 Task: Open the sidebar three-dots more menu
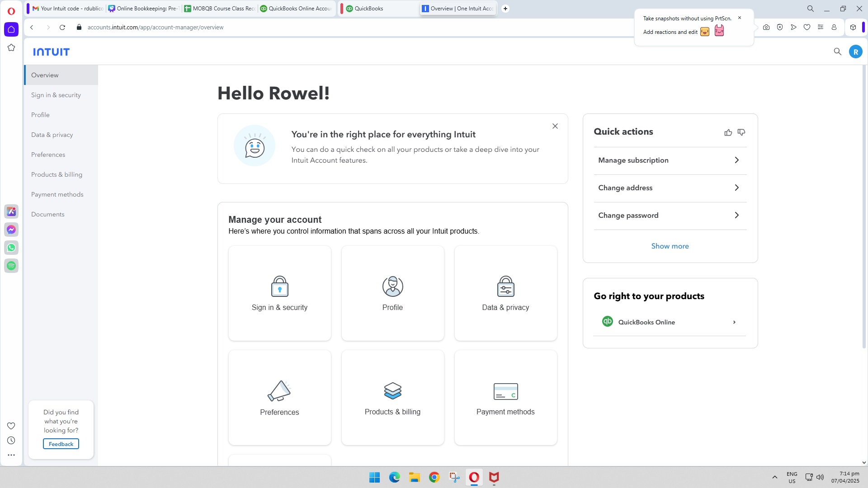(11, 455)
